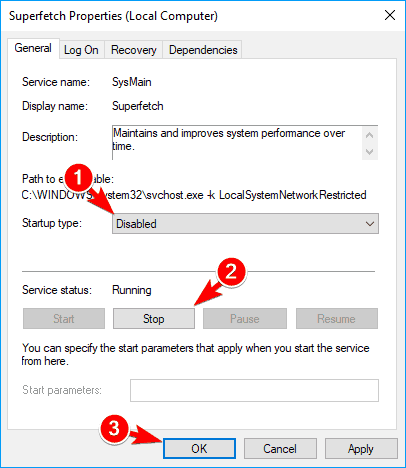Apply the service settings

tap(361, 449)
